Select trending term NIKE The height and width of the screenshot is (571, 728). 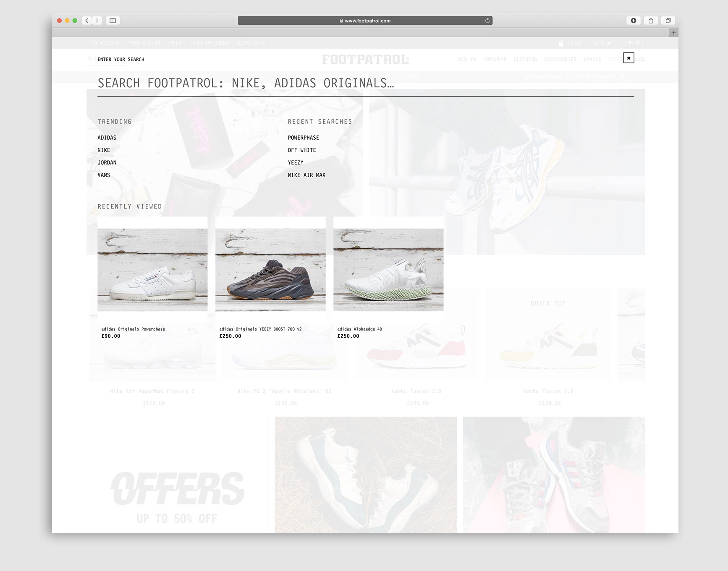coord(104,150)
